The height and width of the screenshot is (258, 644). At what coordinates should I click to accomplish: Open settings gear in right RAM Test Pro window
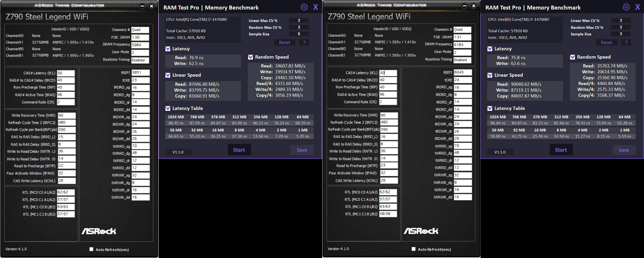pos(626,7)
